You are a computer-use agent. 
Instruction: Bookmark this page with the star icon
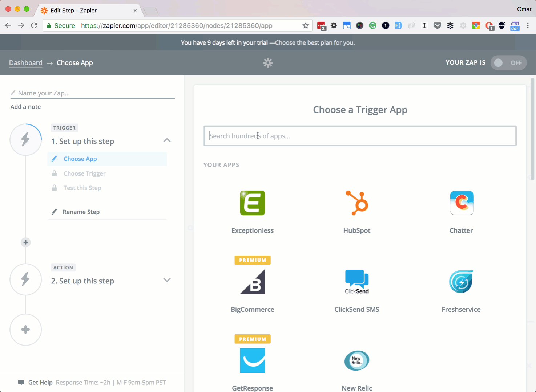tap(306, 25)
